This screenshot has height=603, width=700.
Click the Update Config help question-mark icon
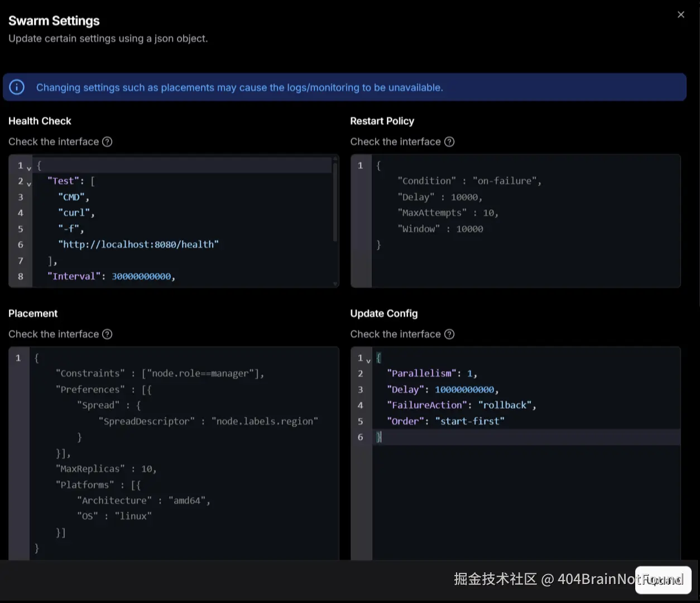tap(449, 334)
